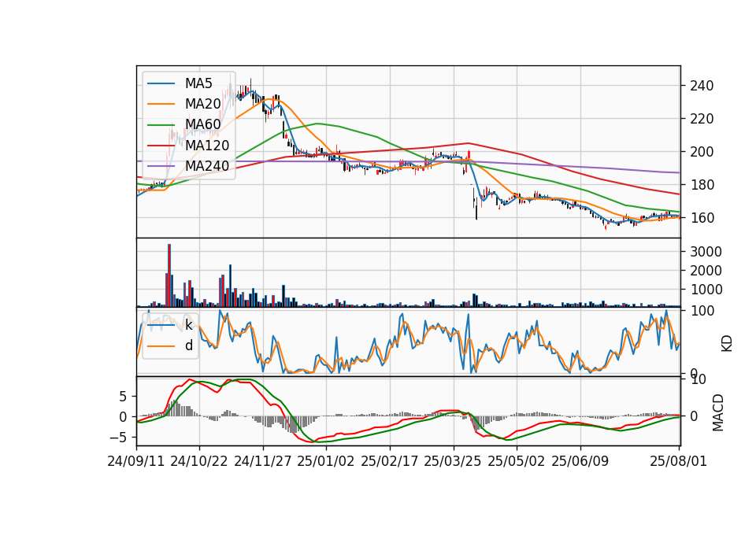Click the 160 price axis label

click(x=702, y=218)
